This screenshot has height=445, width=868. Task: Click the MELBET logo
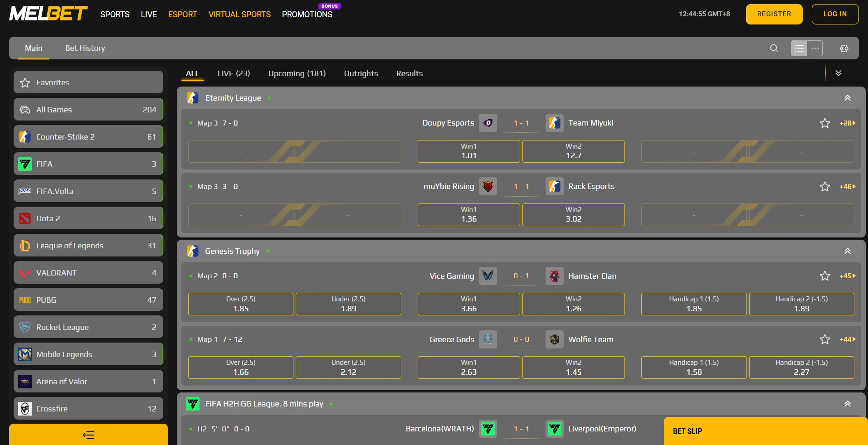coord(48,14)
